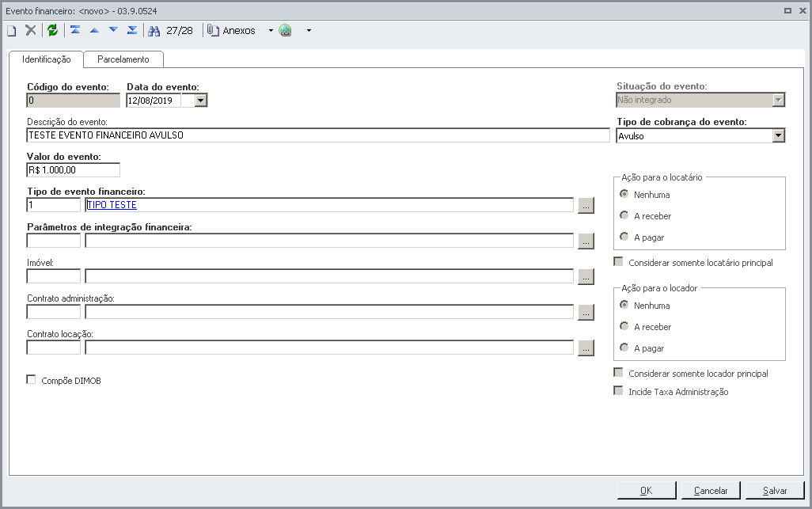This screenshot has width=812, height=509.
Task: Select A pagar under Ação para o locatário
Action: click(624, 237)
